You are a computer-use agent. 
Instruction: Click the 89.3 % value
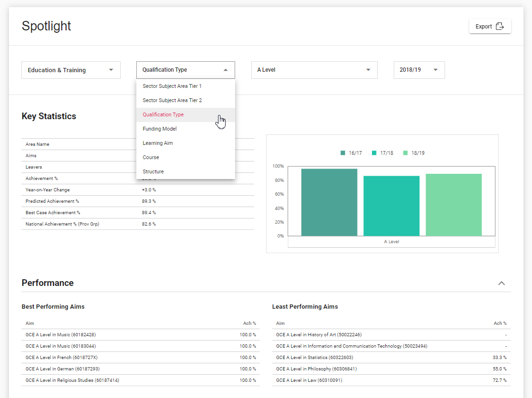[149, 201]
